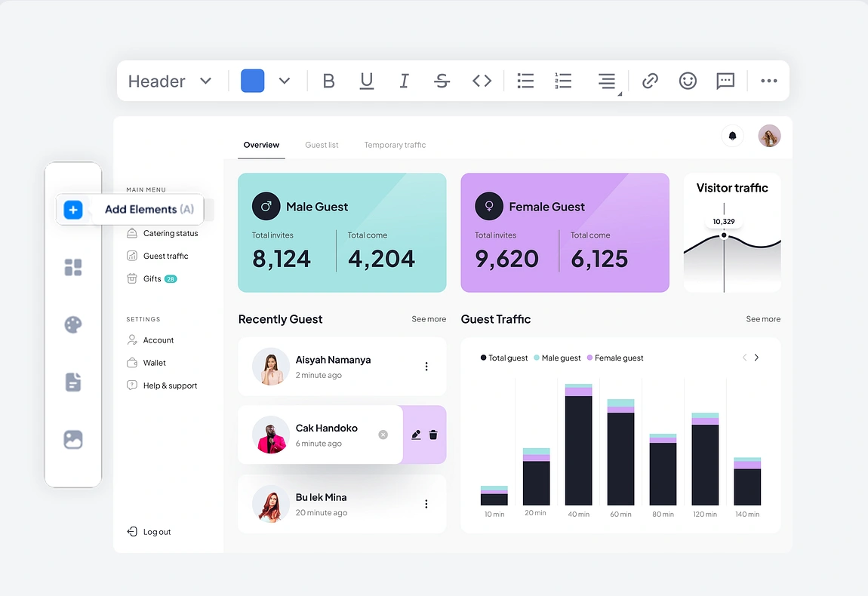Toggle bold formatting in the toolbar

click(x=328, y=81)
